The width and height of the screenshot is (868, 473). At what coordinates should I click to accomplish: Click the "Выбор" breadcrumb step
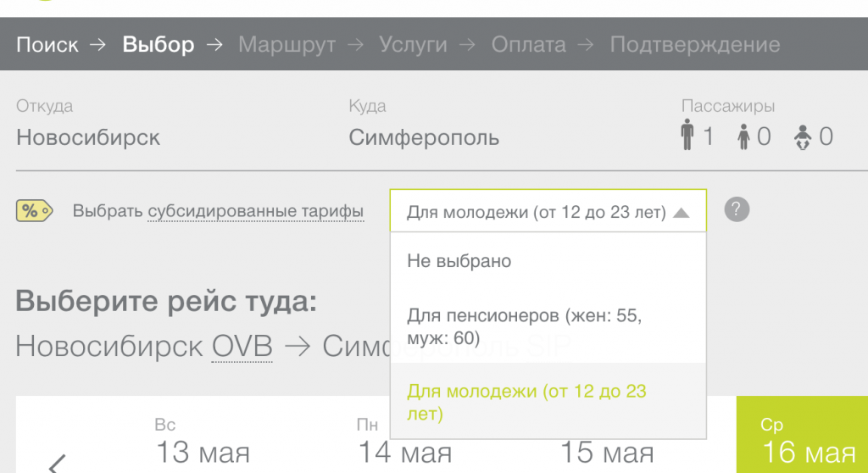point(159,45)
